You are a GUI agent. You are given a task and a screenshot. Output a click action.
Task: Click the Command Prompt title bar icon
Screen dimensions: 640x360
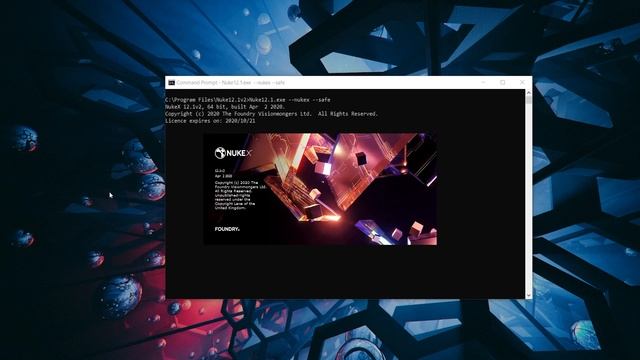[x=171, y=82]
